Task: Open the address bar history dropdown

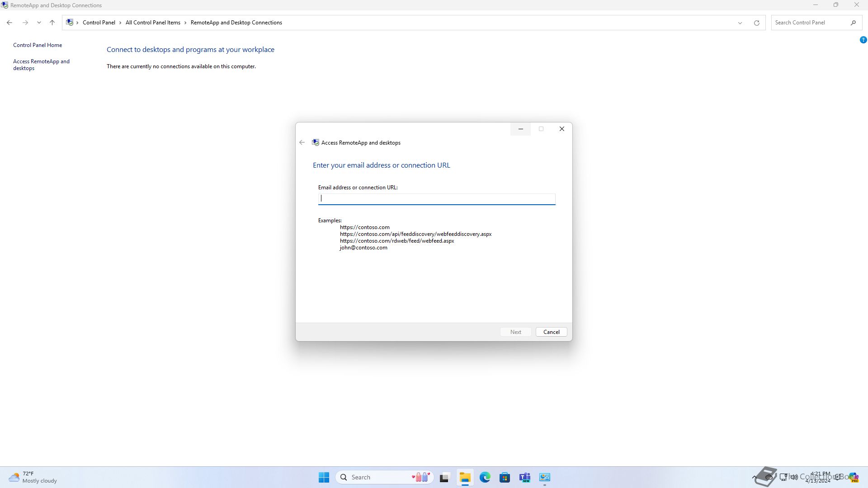Action: pyautogui.click(x=740, y=23)
